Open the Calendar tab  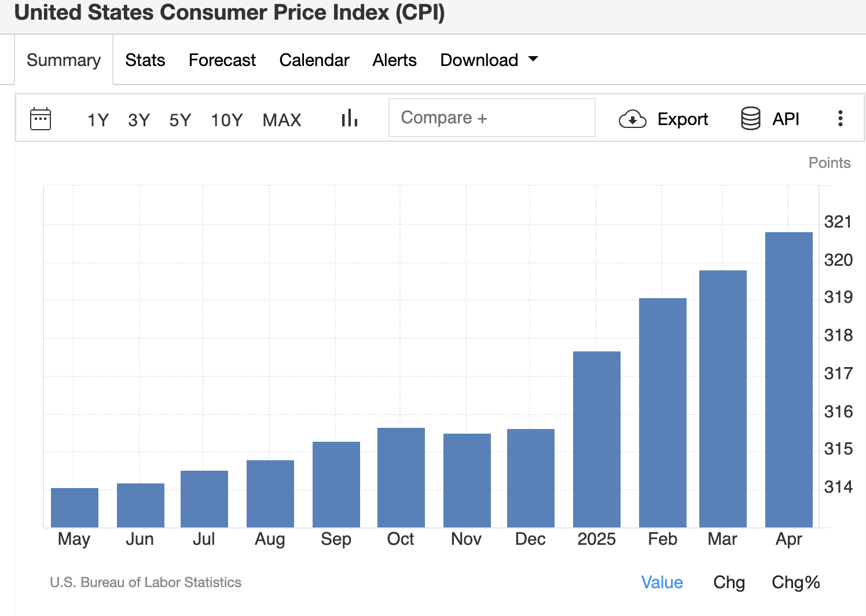pyautogui.click(x=314, y=60)
